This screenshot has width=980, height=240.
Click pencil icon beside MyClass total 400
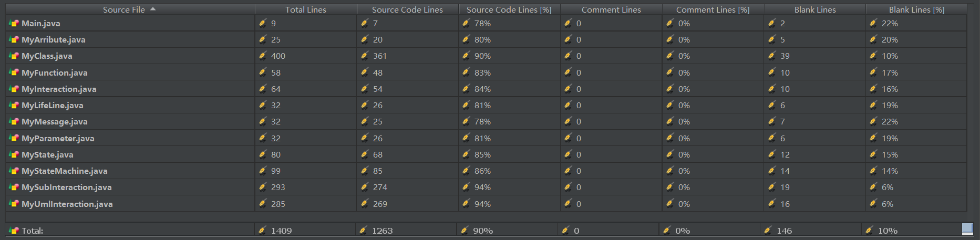coord(263,56)
